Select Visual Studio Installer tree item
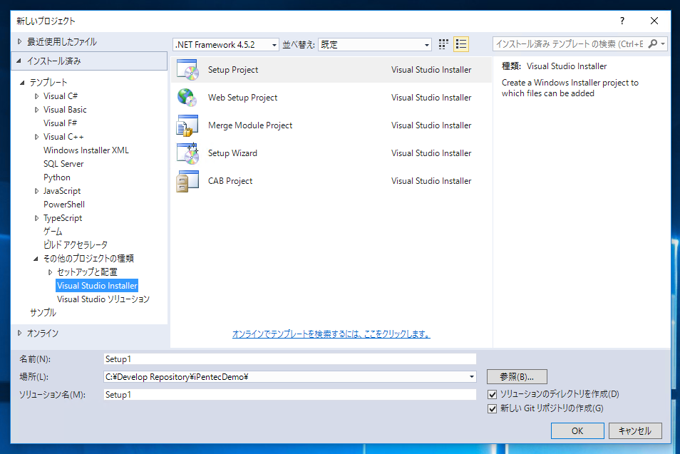The image size is (680, 454). pyautogui.click(x=97, y=286)
